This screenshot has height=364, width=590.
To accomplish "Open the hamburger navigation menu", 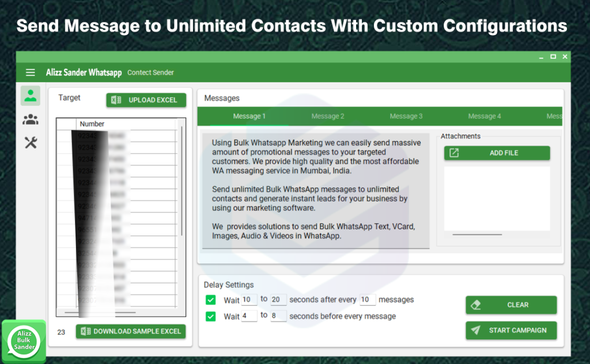I will click(31, 73).
